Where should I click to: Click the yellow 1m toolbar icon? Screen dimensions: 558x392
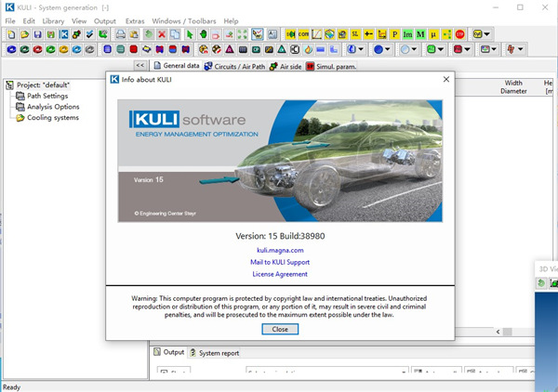tap(407, 34)
